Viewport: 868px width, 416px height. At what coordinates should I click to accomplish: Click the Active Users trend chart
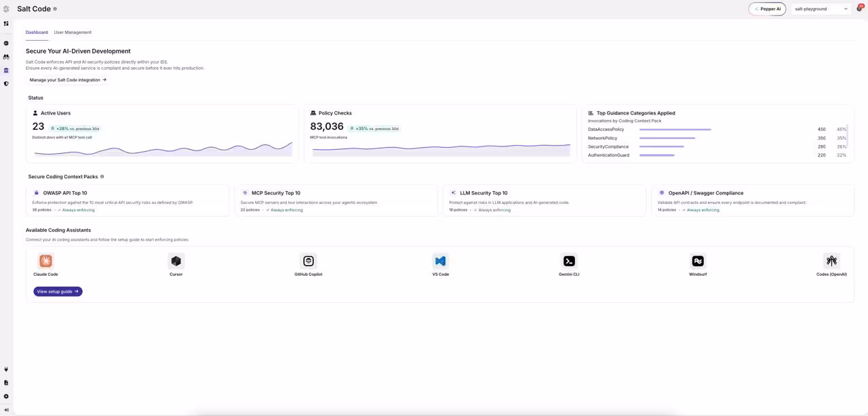pyautogui.click(x=163, y=149)
